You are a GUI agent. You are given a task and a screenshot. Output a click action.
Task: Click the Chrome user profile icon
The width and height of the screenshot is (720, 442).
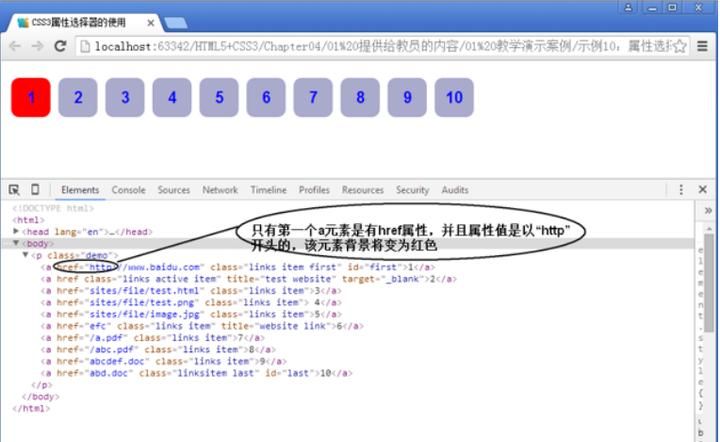628,7
